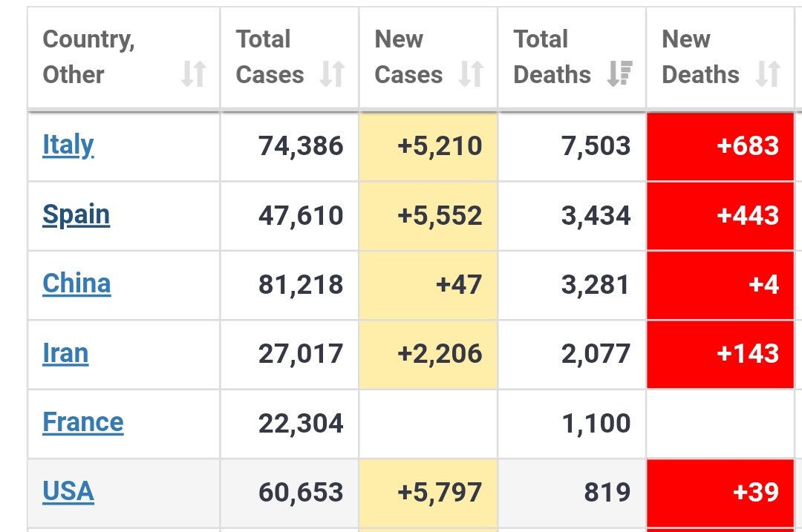802x532 pixels.
Task: Select Italy new deaths +683
Action: point(748,146)
